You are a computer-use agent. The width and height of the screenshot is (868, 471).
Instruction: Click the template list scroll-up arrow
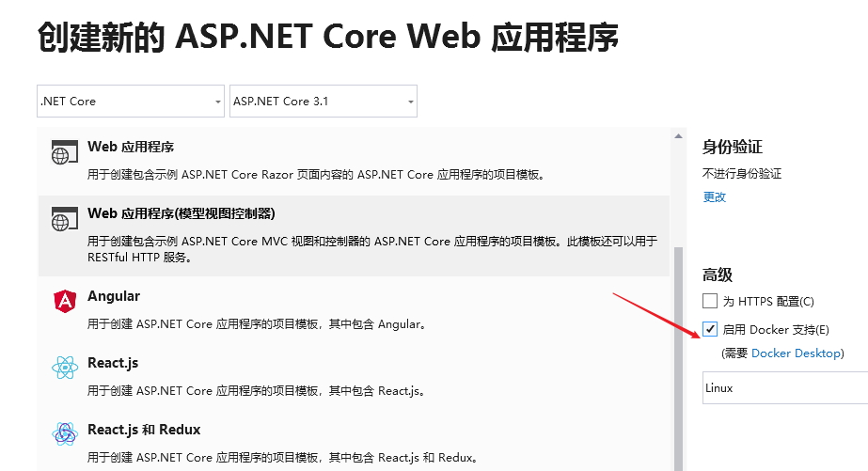click(678, 136)
